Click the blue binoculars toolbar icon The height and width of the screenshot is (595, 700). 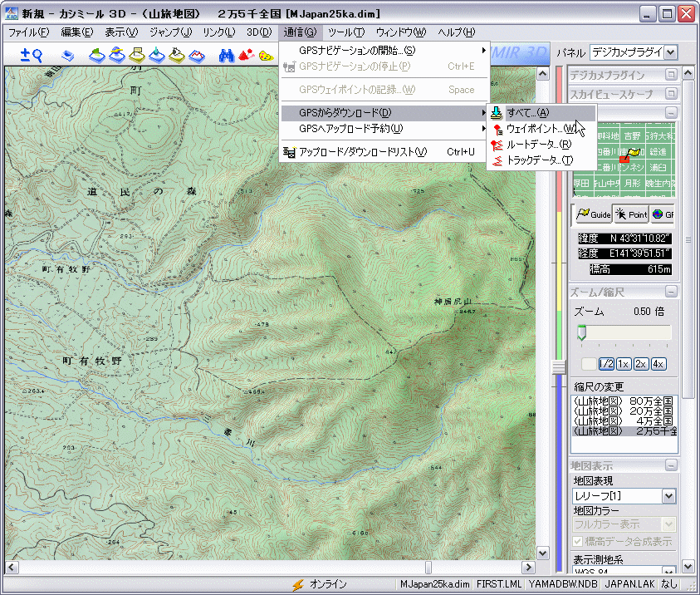click(x=227, y=56)
